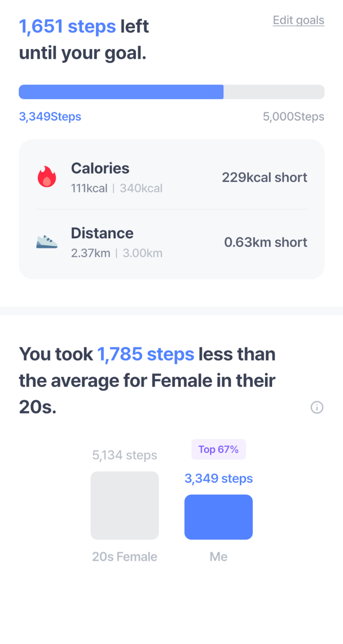Open the Edit goals link
This screenshot has width=343, height=644.
tap(298, 20)
